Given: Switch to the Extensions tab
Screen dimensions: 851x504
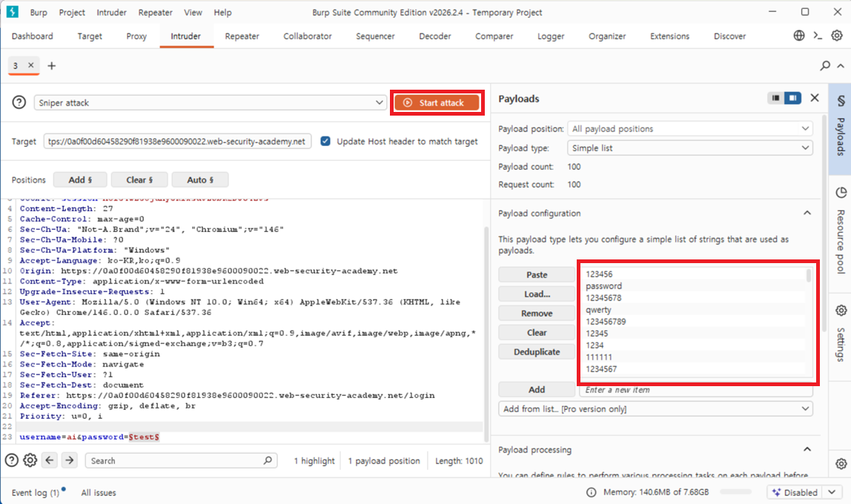Looking at the screenshot, I should (669, 36).
